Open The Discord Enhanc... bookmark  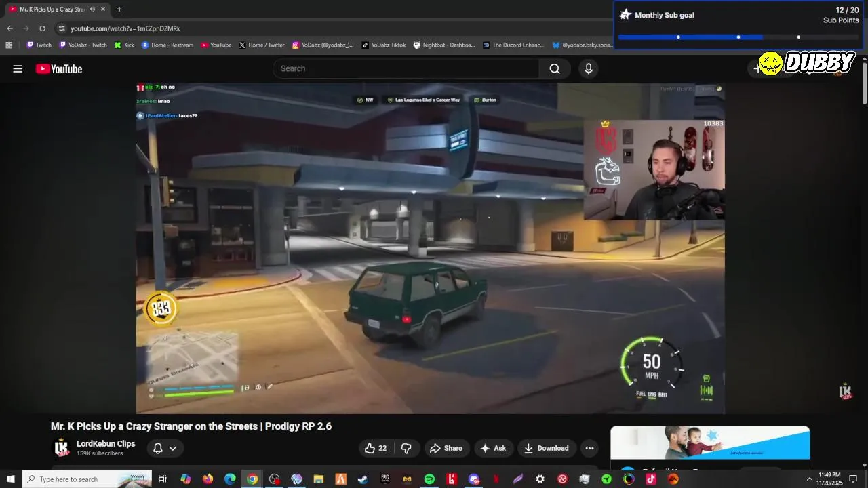pos(513,45)
